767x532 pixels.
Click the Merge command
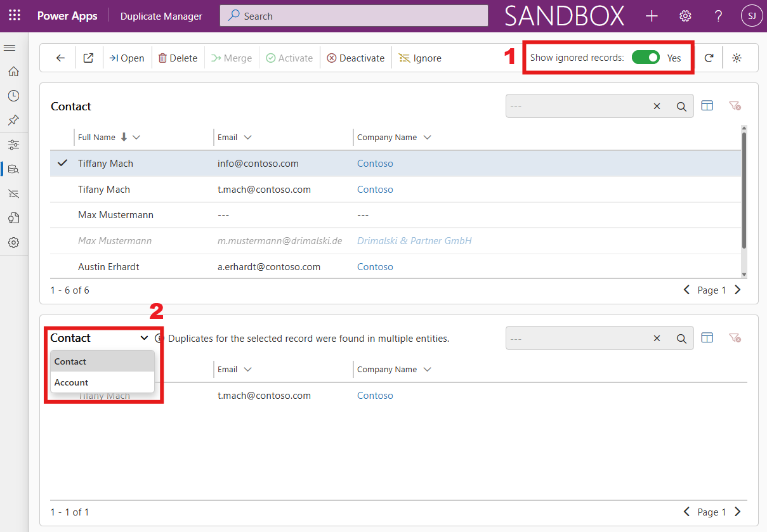pyautogui.click(x=232, y=58)
